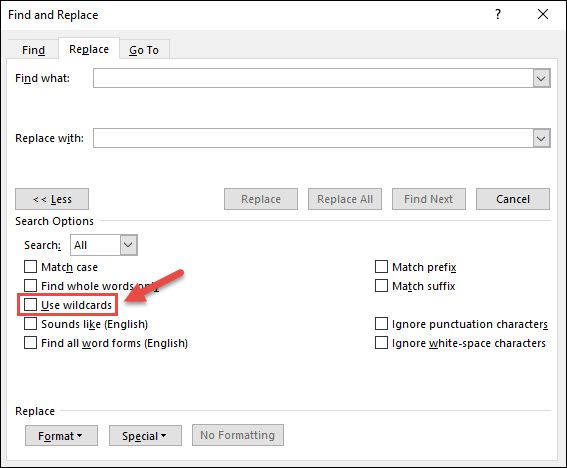Check the Match prefix box
The height and width of the screenshot is (468, 567).
pyautogui.click(x=381, y=267)
